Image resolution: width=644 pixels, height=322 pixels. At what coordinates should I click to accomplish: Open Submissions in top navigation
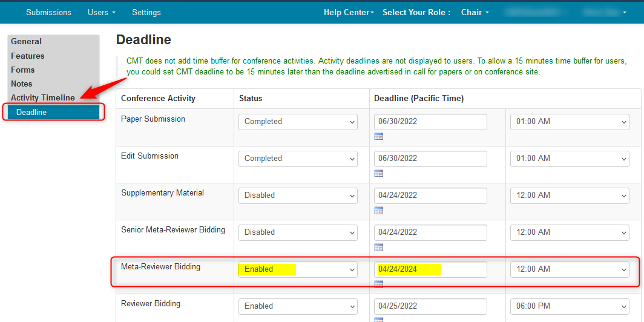tap(48, 12)
